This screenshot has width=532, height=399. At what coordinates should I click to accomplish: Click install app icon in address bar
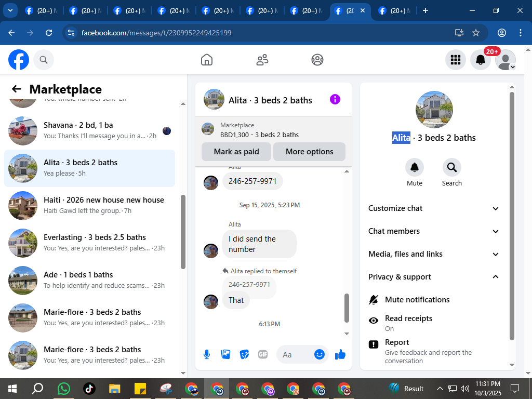(459, 33)
